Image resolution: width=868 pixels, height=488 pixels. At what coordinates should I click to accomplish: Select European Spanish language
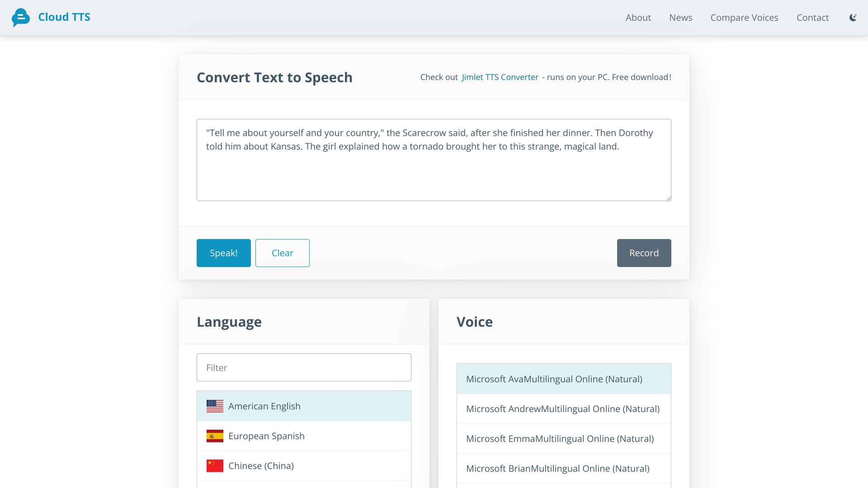pyautogui.click(x=304, y=436)
